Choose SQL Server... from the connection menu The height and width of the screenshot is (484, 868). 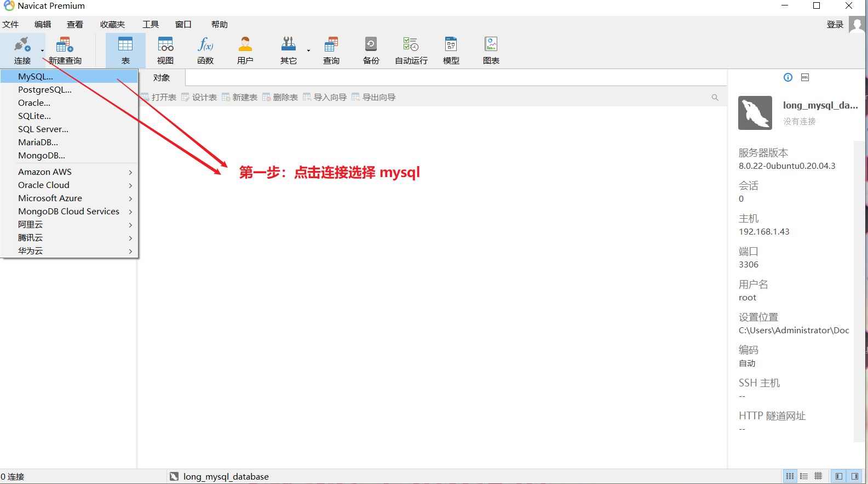click(x=69, y=129)
